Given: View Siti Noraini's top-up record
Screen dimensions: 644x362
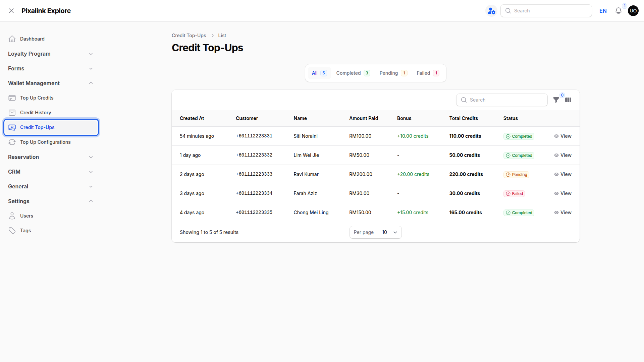Looking at the screenshot, I should pos(563,136).
